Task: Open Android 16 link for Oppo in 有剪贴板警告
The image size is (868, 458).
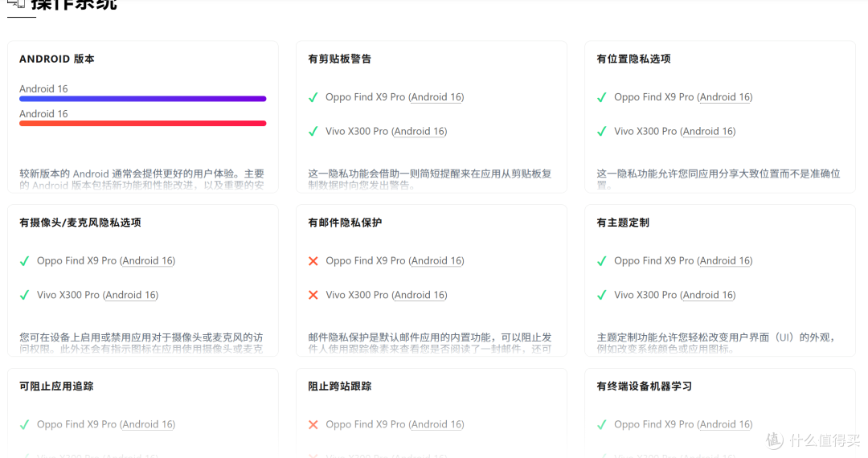Action: point(436,97)
